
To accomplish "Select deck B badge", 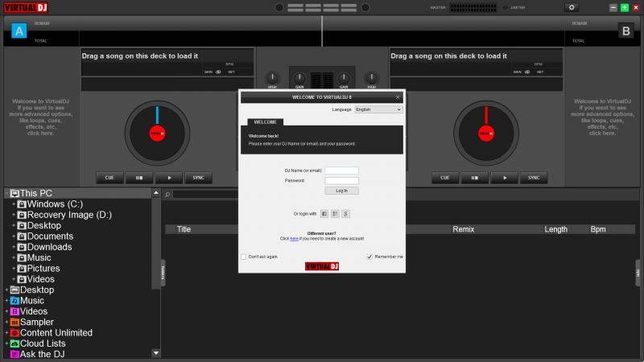I will [x=626, y=31].
